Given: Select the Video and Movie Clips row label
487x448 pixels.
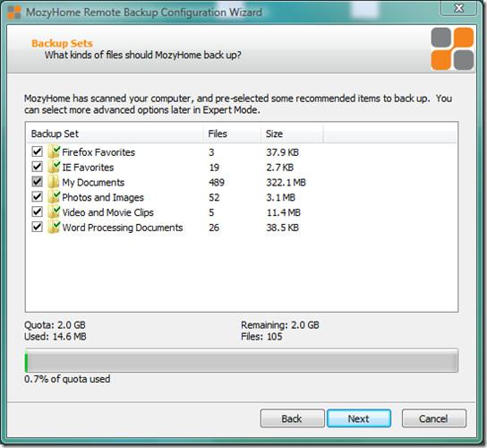Looking at the screenshot, I should pyautogui.click(x=107, y=212).
